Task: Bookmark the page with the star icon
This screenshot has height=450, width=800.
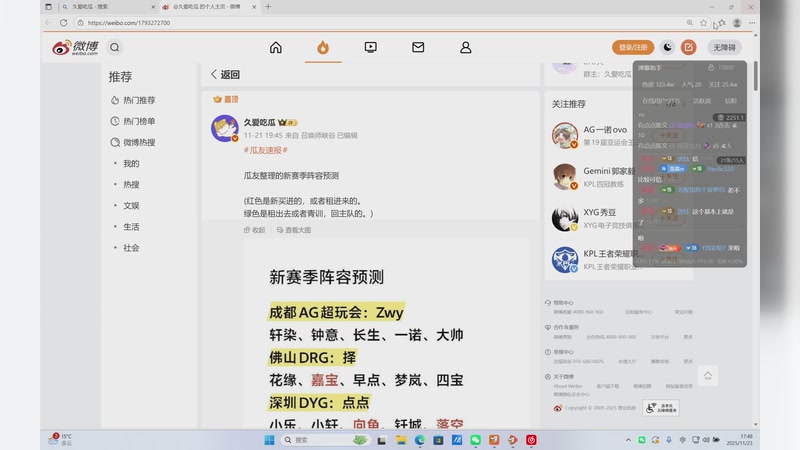Action: pos(704,22)
